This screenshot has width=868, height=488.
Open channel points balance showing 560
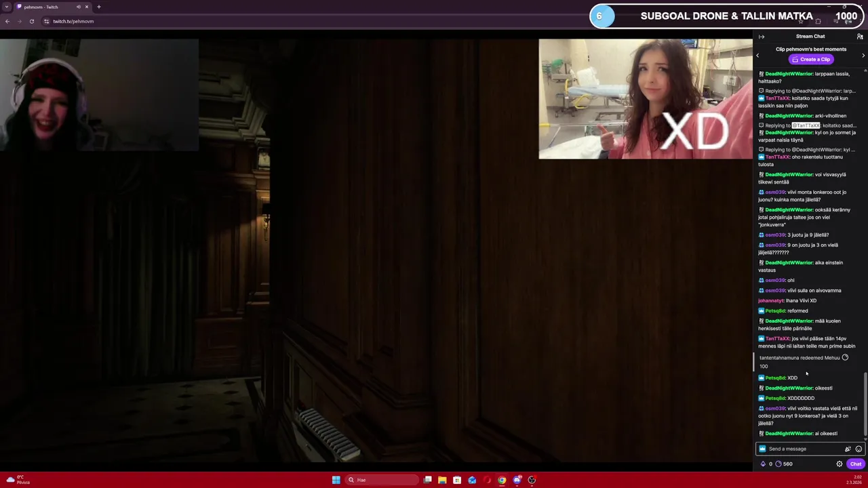(x=784, y=464)
